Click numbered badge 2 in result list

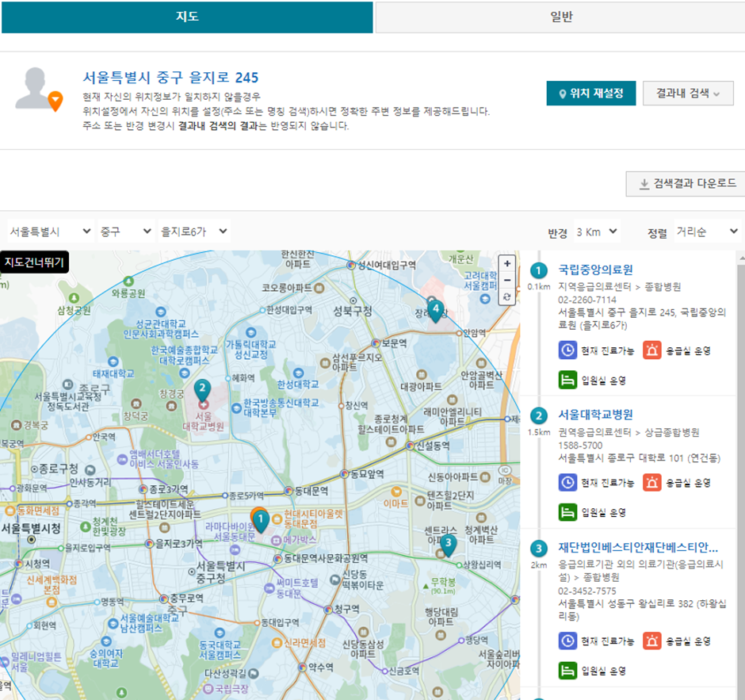click(538, 416)
